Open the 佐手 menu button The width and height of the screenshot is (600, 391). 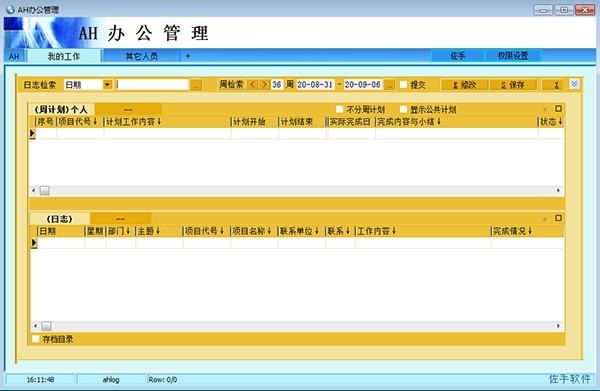pos(458,56)
